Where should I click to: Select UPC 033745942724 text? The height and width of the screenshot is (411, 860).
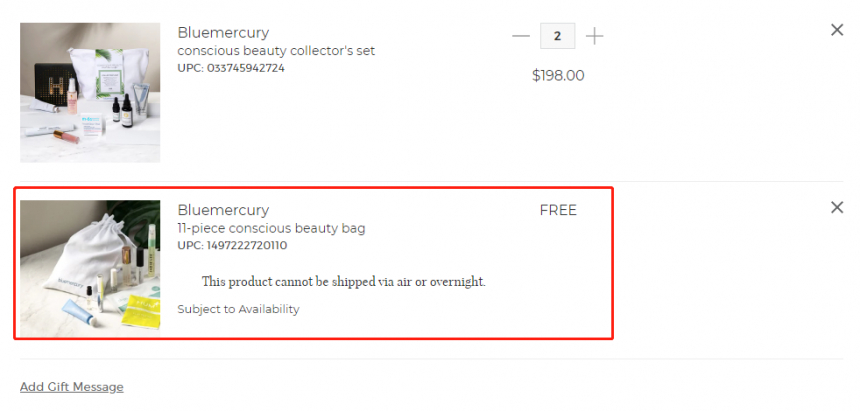pyautogui.click(x=231, y=69)
